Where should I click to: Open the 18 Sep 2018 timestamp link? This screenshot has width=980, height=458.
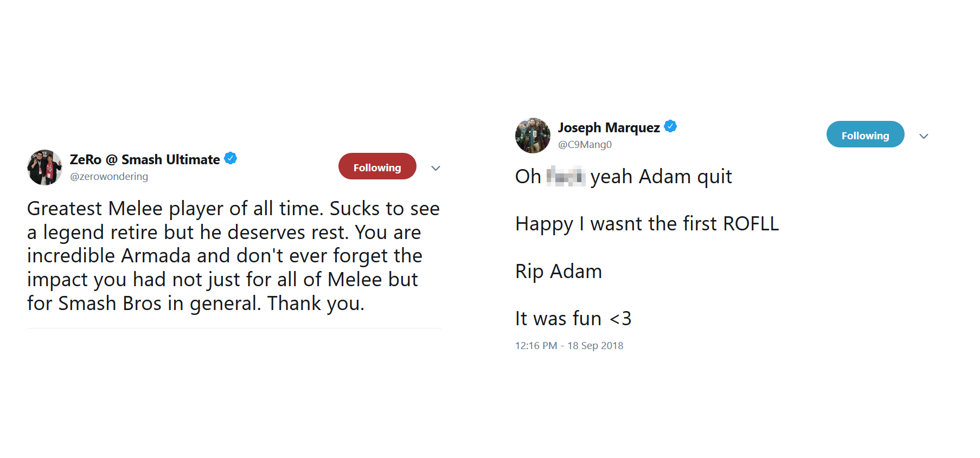click(568, 345)
